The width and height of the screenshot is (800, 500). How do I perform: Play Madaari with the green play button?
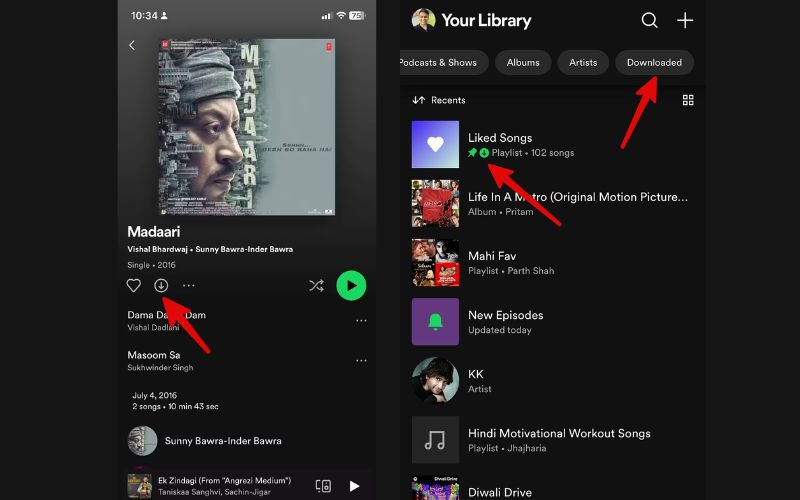click(x=351, y=286)
